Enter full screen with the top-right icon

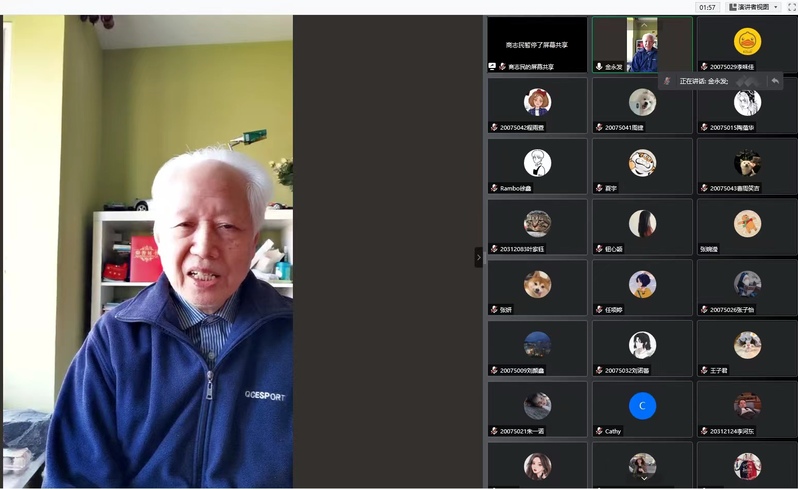pos(791,7)
